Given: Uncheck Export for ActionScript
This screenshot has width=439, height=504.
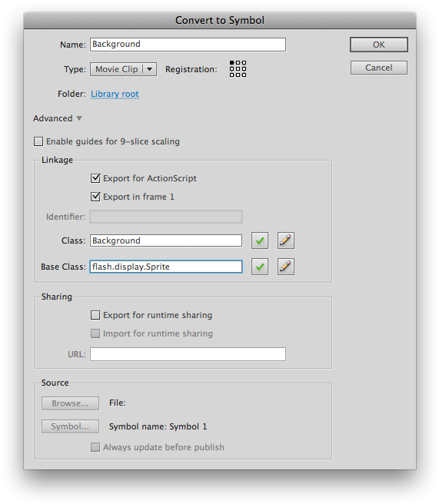Looking at the screenshot, I should click(x=95, y=178).
